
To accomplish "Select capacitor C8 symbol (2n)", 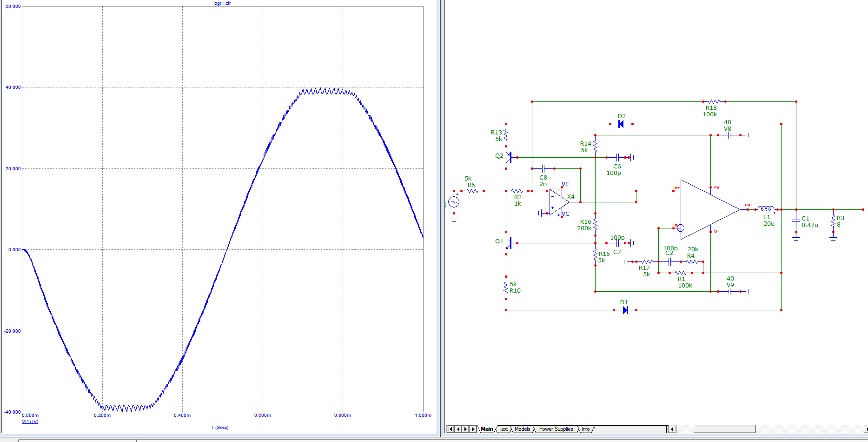I will click(x=543, y=168).
